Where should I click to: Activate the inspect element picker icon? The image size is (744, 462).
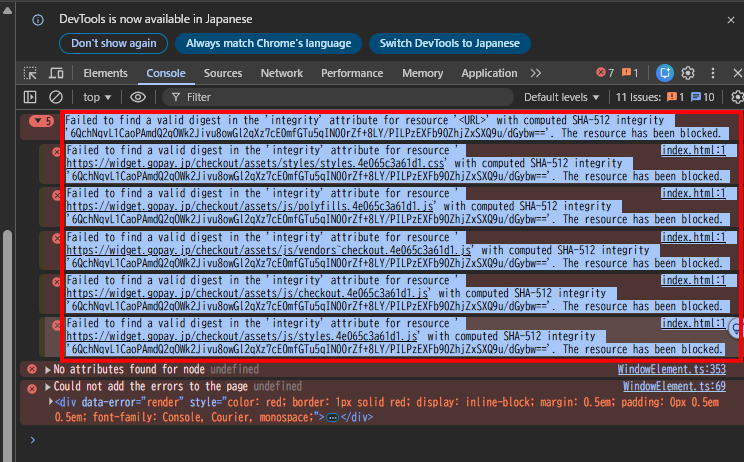[x=30, y=73]
